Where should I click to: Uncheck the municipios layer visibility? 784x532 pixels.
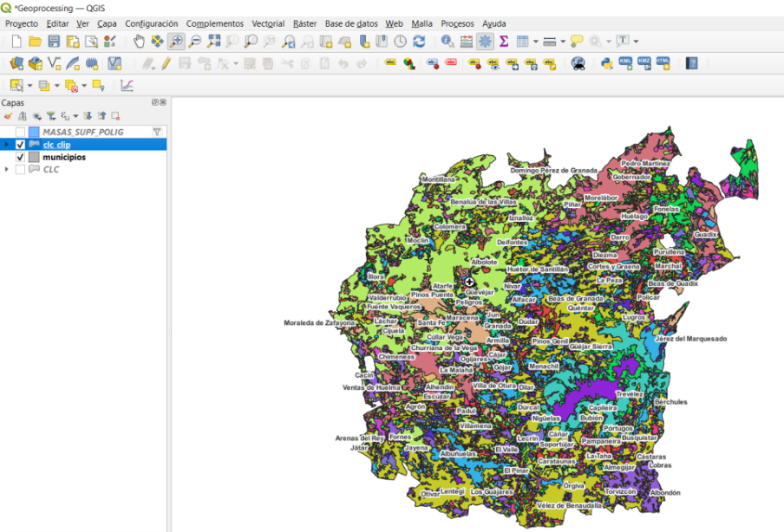[21, 158]
